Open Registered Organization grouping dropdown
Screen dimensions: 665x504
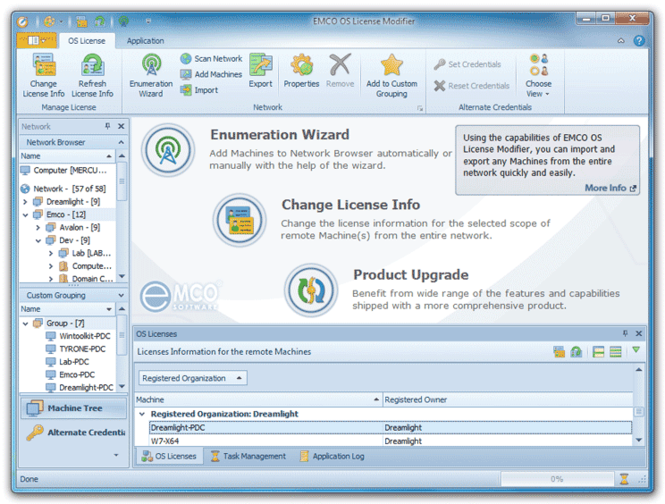coord(193,378)
